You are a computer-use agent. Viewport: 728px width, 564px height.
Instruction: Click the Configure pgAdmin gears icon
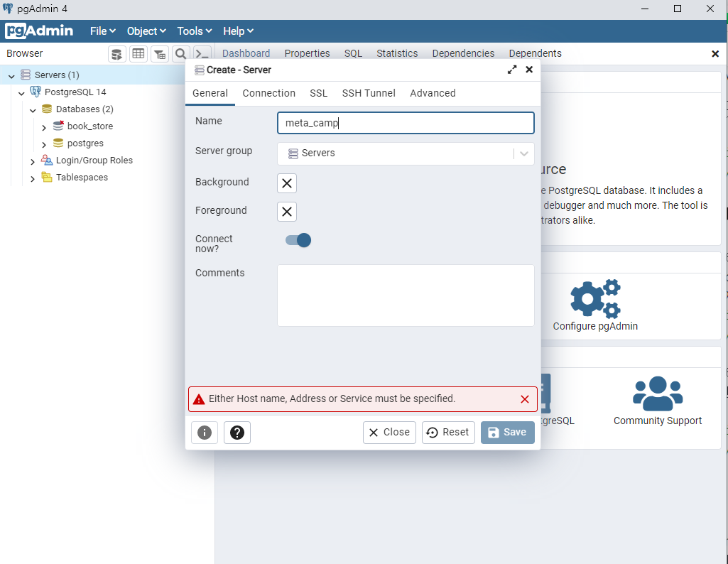(x=595, y=298)
